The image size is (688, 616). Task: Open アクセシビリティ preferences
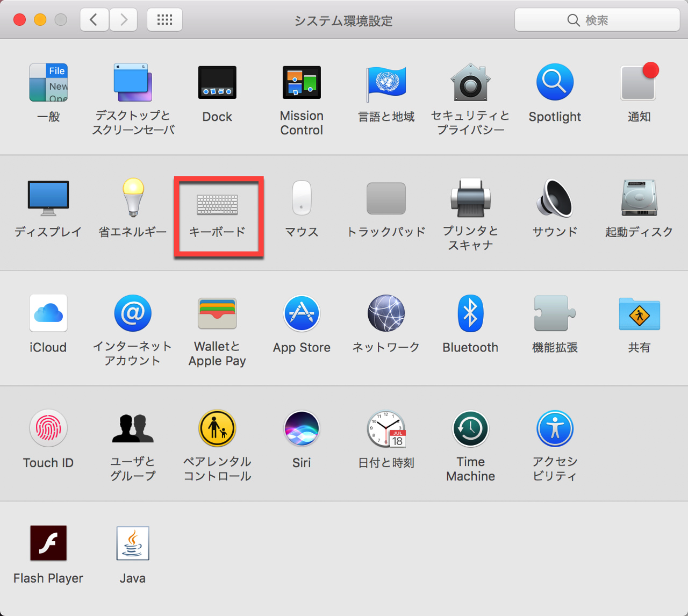(555, 428)
